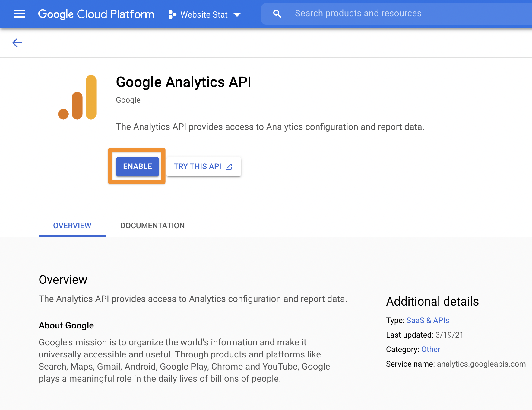Switch to the Documentation tab

tap(153, 226)
